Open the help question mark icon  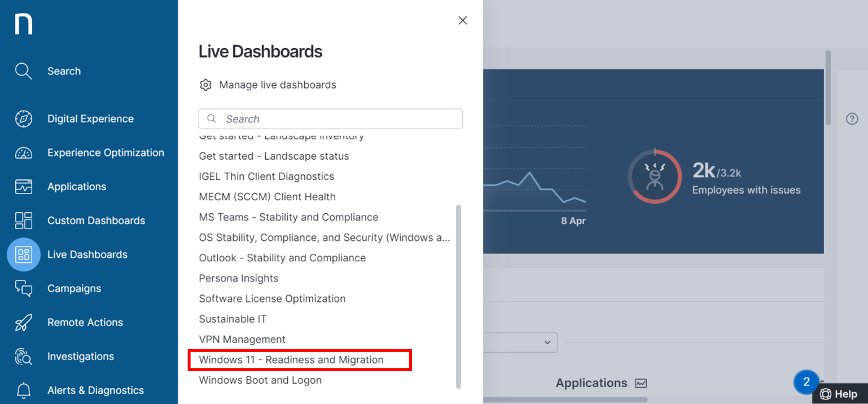click(x=852, y=119)
